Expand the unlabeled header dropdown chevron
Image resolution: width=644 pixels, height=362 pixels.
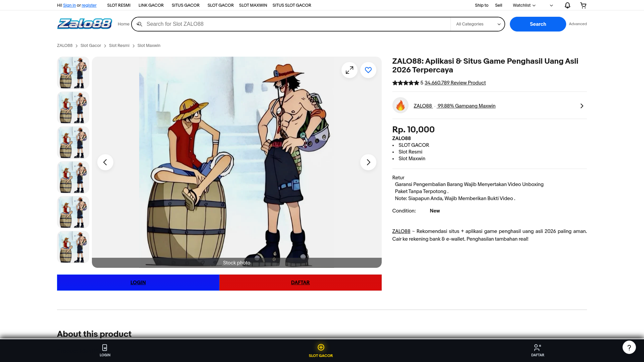pyautogui.click(x=551, y=5)
